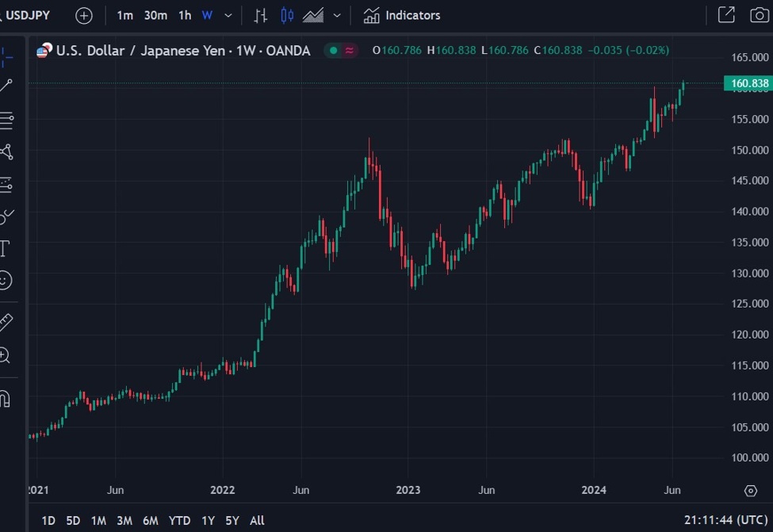The image size is (773, 532).
Task: Open the Indicators button
Action: (402, 16)
